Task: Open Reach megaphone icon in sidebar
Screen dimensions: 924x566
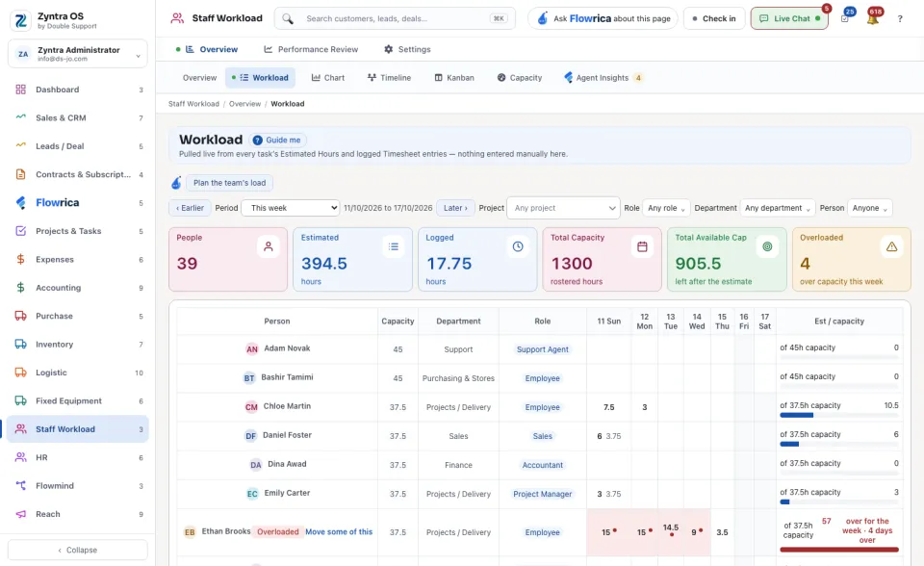Action: 20,513
